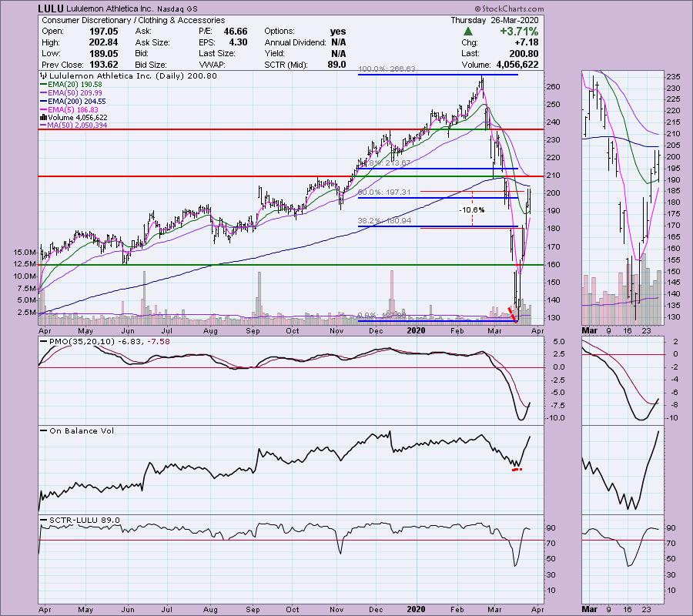Click the 50.0%: 197.31 Fibonacci label

click(x=384, y=192)
